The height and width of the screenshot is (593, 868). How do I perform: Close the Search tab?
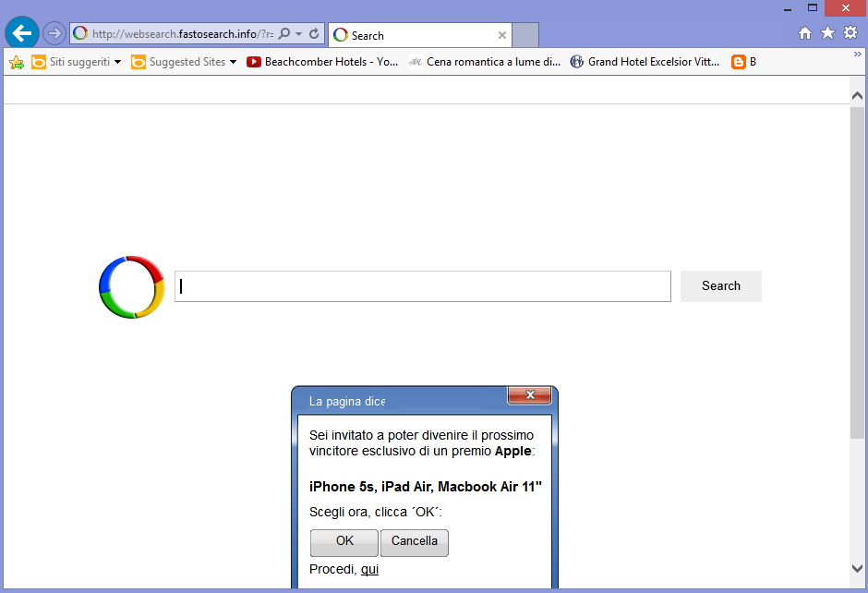coord(502,35)
